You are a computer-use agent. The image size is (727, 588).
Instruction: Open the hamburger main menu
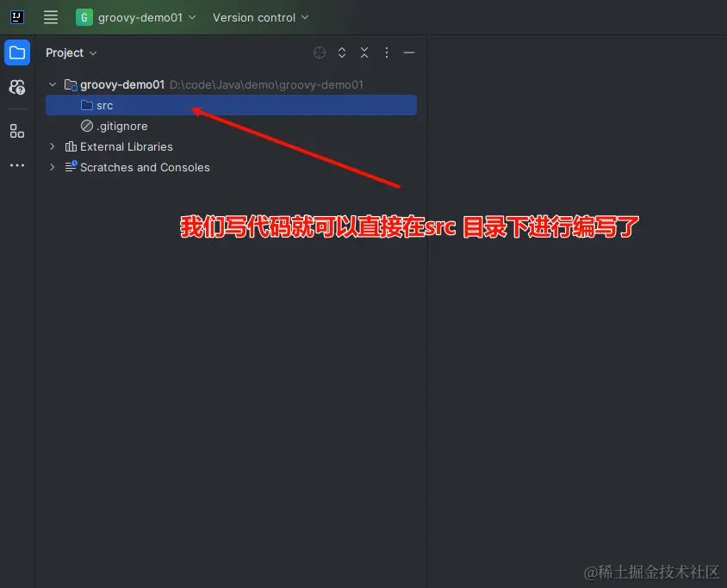point(51,17)
